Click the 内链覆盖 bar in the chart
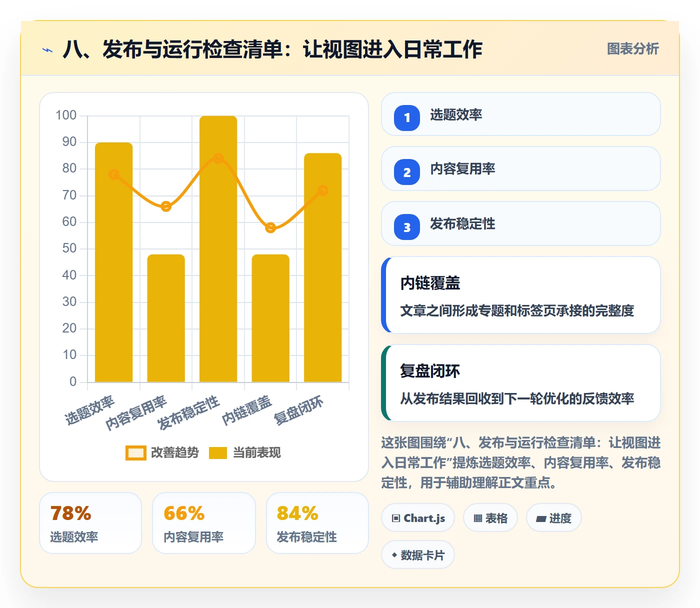Screen dimensions: 700x608 (x=270, y=318)
